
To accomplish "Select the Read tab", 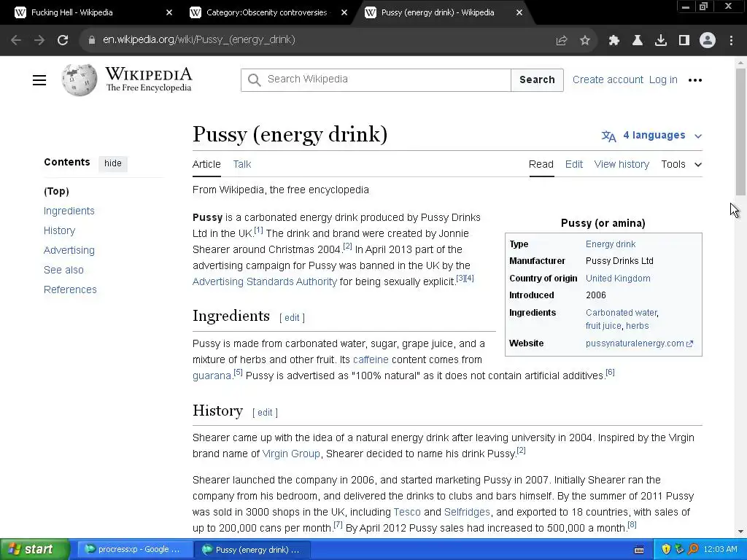I will coord(541,164).
